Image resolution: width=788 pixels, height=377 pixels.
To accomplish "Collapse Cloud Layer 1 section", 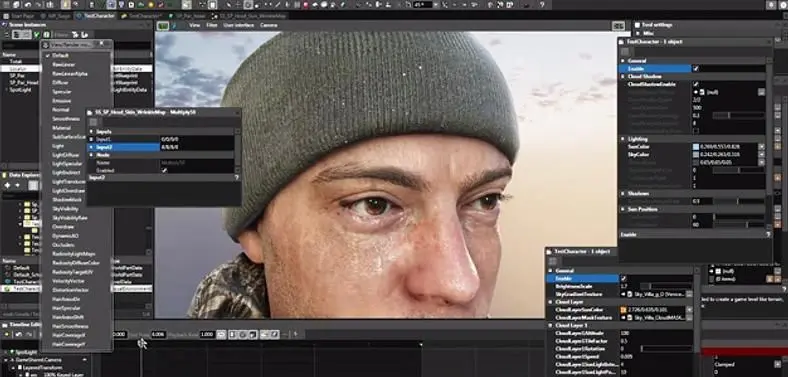I will pos(550,325).
